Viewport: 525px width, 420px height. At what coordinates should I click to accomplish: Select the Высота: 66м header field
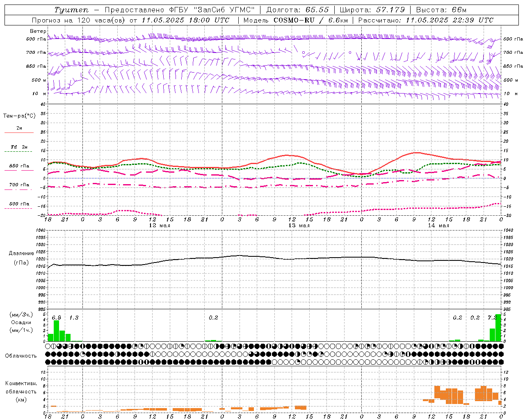click(x=441, y=10)
